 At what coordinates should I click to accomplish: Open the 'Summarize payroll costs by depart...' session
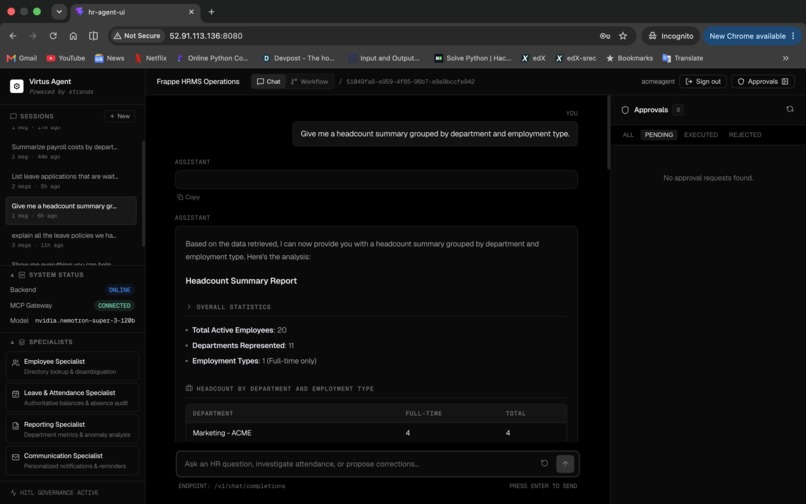point(71,151)
